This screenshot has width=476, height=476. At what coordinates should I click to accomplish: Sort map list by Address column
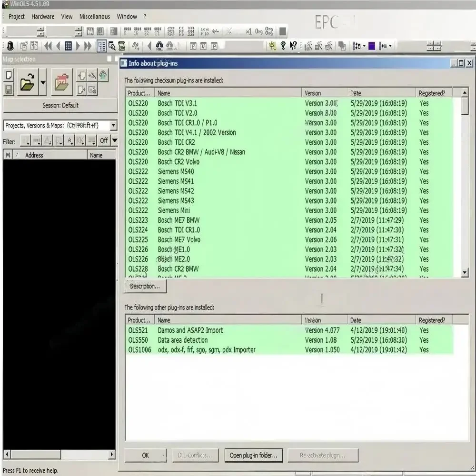(x=50, y=155)
